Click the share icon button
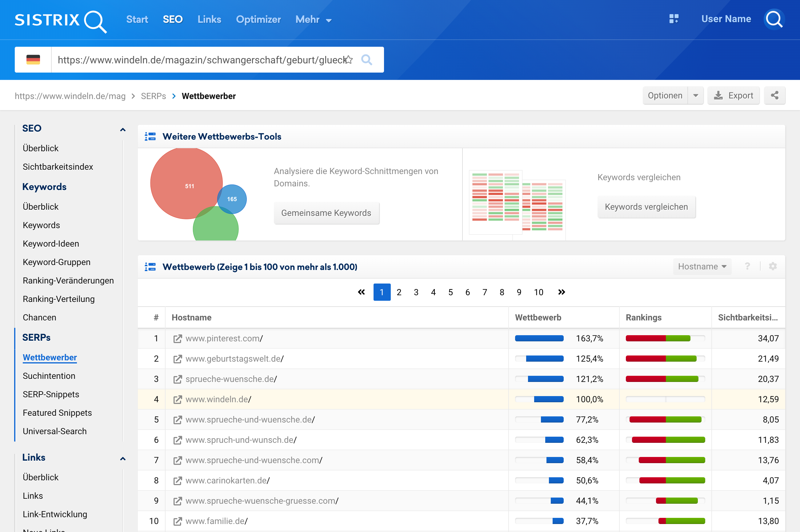The width and height of the screenshot is (800, 532). pos(774,96)
